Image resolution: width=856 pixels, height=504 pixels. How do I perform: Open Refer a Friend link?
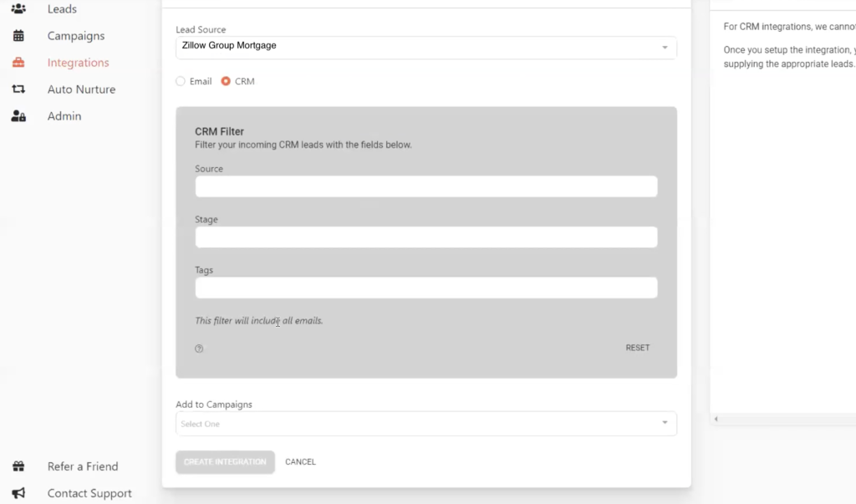[83, 466]
